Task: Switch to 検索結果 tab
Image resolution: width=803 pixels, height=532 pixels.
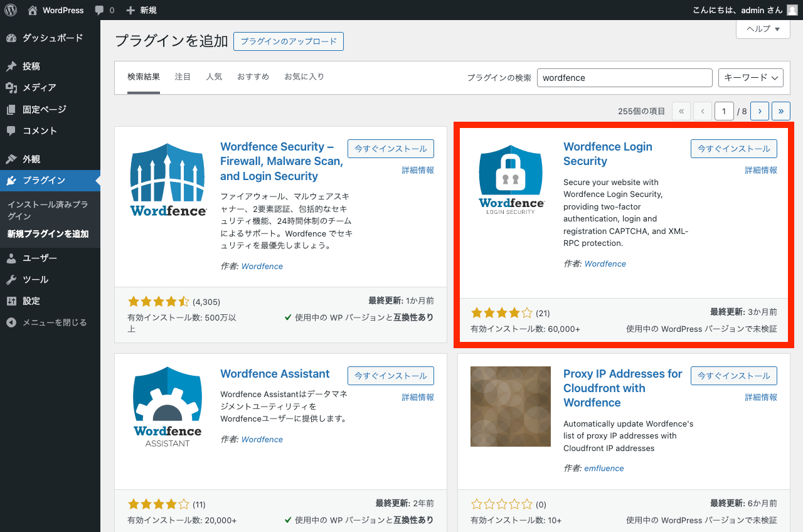Action: [144, 77]
